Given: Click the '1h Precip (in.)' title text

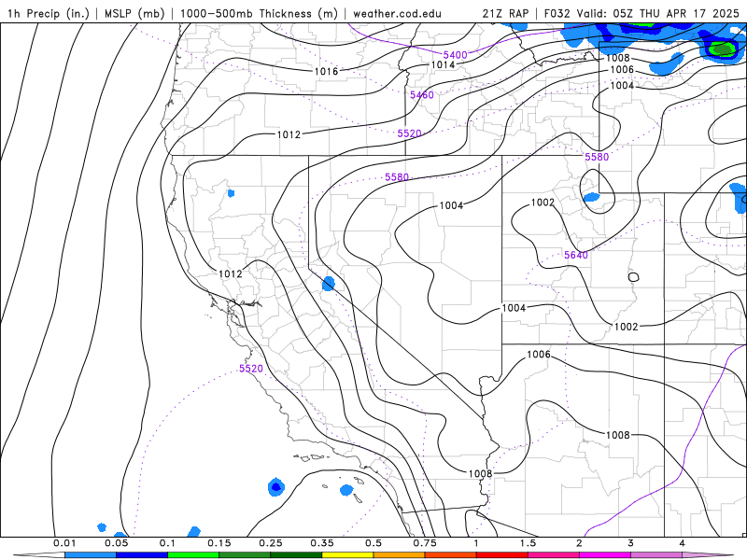Looking at the screenshot, I should [49, 13].
